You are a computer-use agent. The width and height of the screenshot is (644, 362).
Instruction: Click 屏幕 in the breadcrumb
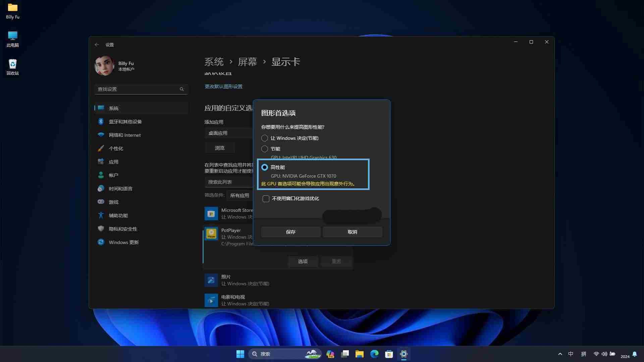(x=247, y=62)
